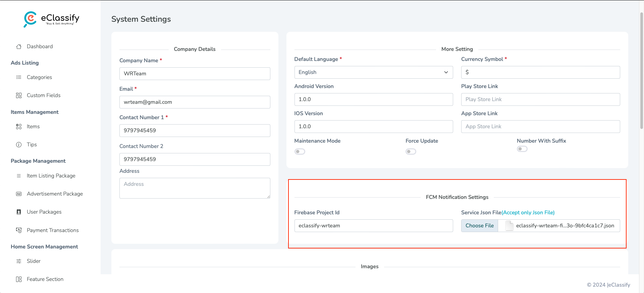Open the Default Language dropdown
This screenshot has width=644, height=293.
(373, 72)
